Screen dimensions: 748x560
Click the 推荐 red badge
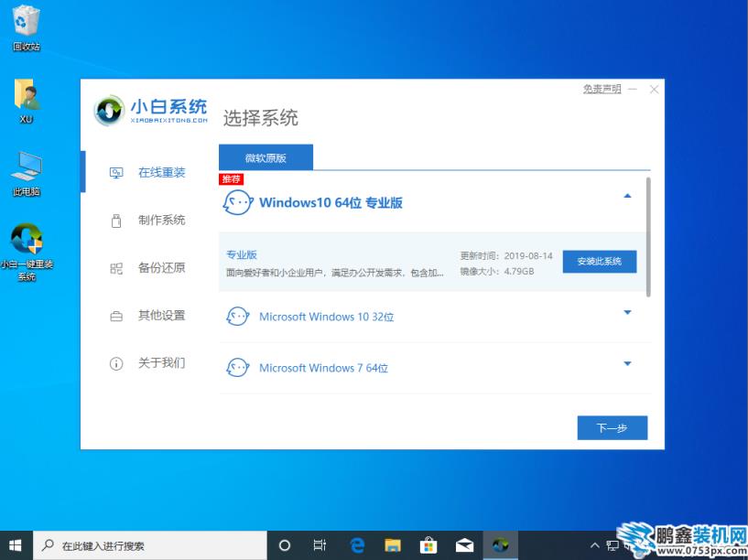click(x=232, y=178)
